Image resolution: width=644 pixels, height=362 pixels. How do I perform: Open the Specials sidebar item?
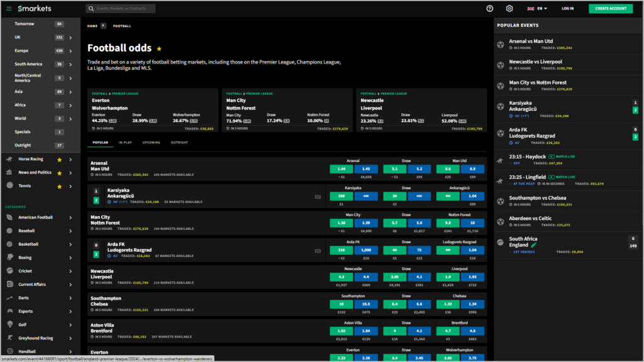(x=40, y=132)
